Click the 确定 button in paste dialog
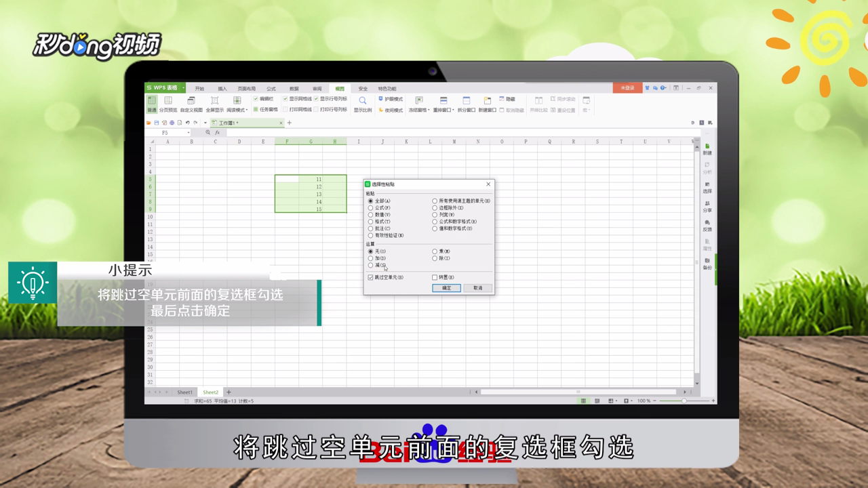The height and width of the screenshot is (488, 868). pyautogui.click(x=446, y=288)
